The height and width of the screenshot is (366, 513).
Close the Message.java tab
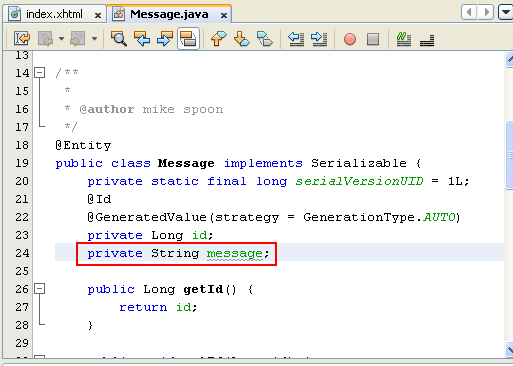pyautogui.click(x=224, y=15)
